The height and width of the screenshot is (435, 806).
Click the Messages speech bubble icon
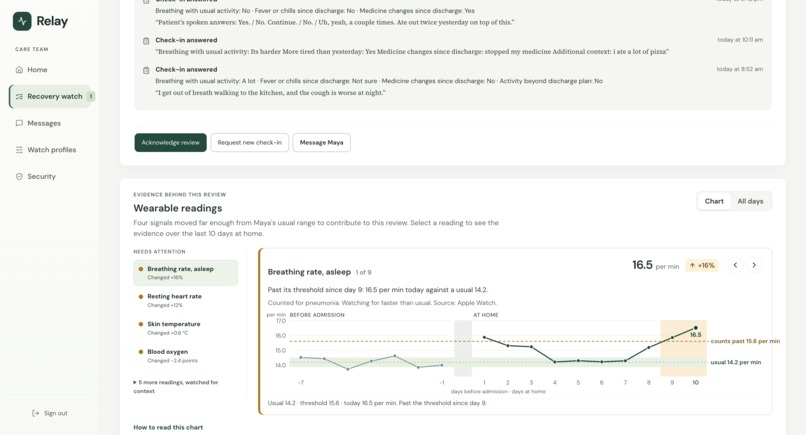click(19, 123)
